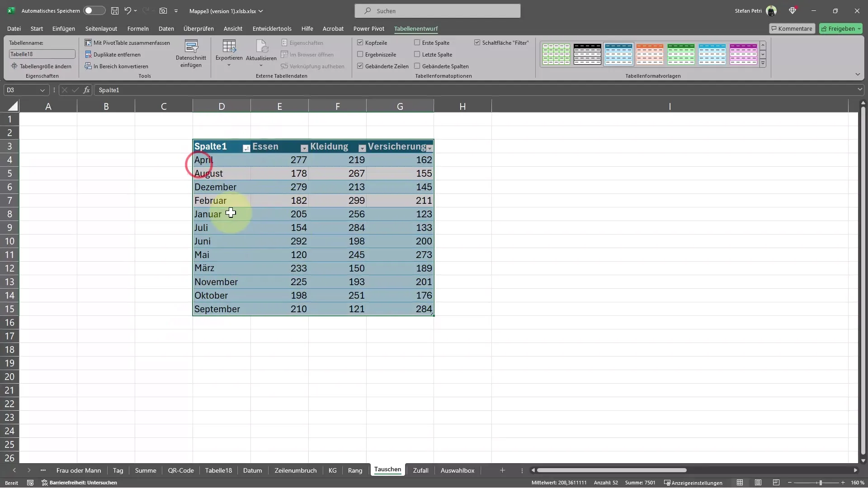Click the Save icon in title bar
868x488 pixels.
point(115,10)
